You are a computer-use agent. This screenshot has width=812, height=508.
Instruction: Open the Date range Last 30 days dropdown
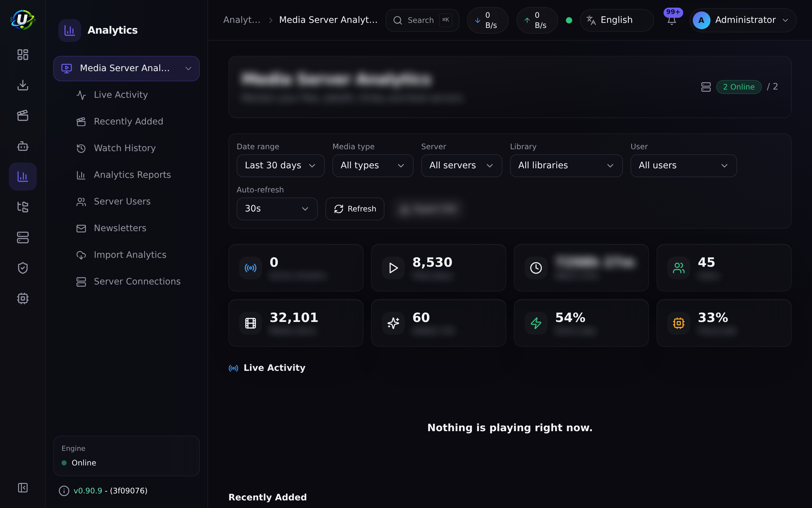coord(280,166)
